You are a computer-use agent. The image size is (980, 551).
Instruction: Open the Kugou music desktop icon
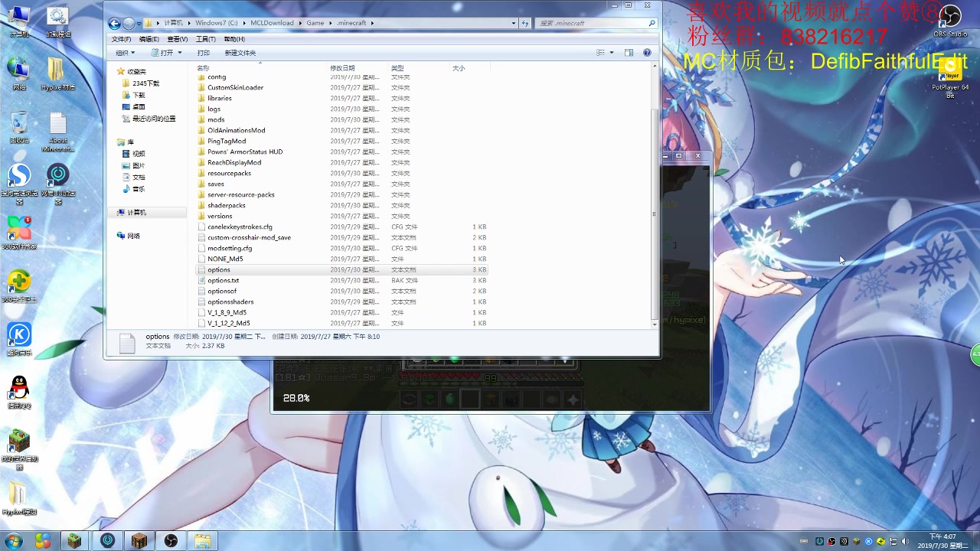pos(19,339)
